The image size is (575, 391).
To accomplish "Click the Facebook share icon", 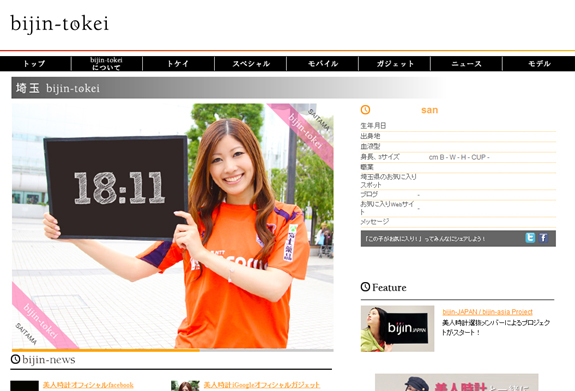I will point(543,238).
